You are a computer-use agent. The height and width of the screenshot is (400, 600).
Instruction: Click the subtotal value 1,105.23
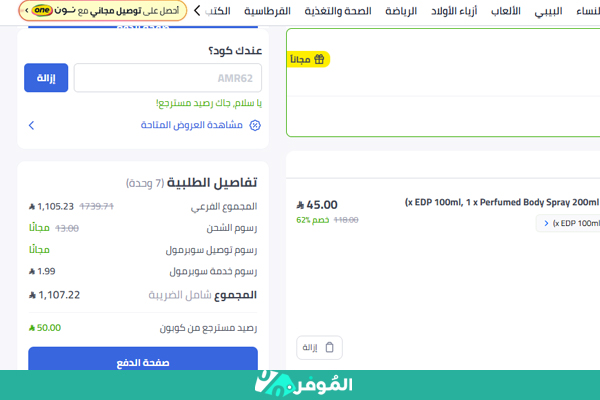coord(51,207)
